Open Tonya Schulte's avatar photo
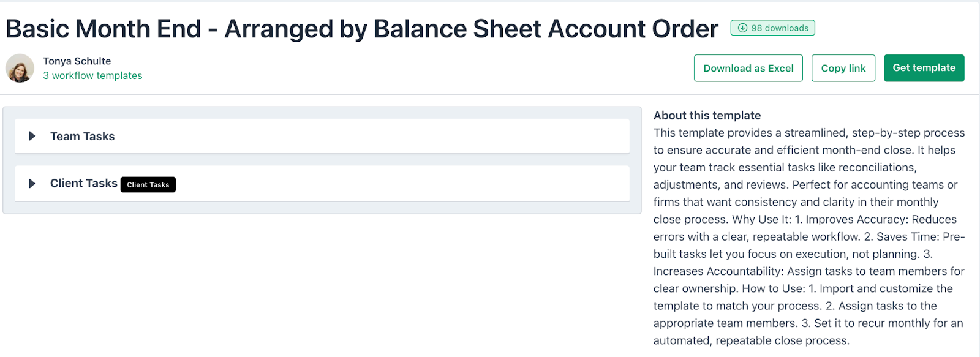980x357 pixels. pos(20,68)
